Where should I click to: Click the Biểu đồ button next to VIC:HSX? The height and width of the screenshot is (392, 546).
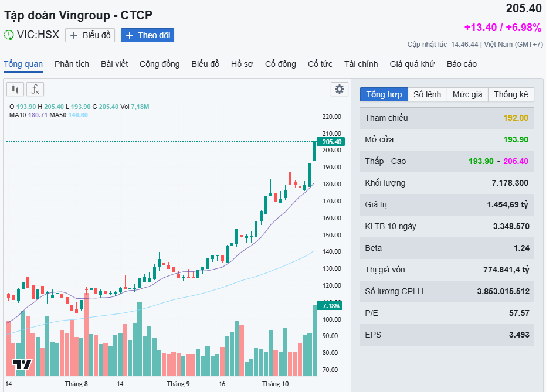[x=90, y=35]
